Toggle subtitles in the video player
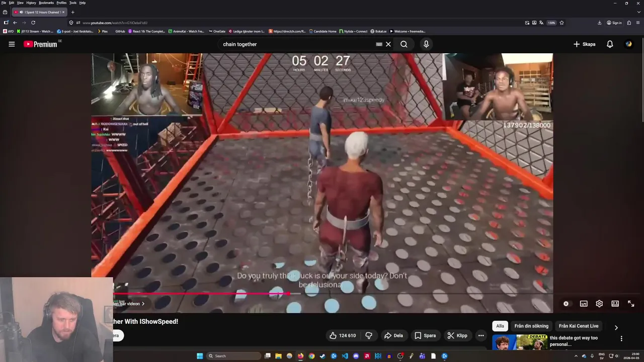Image resolution: width=644 pixels, height=362 pixels. [584, 304]
